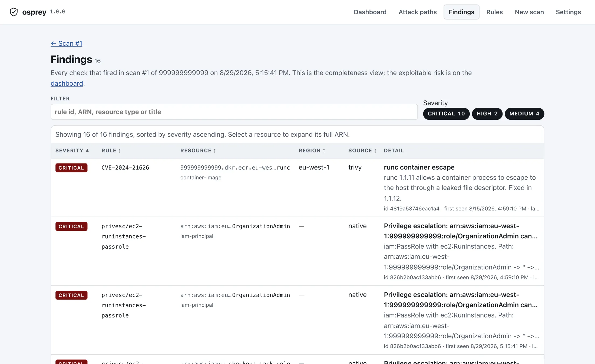Focus the rule id, ARN filter field
Viewport: 595px width, 364px height.
pyautogui.click(x=234, y=112)
